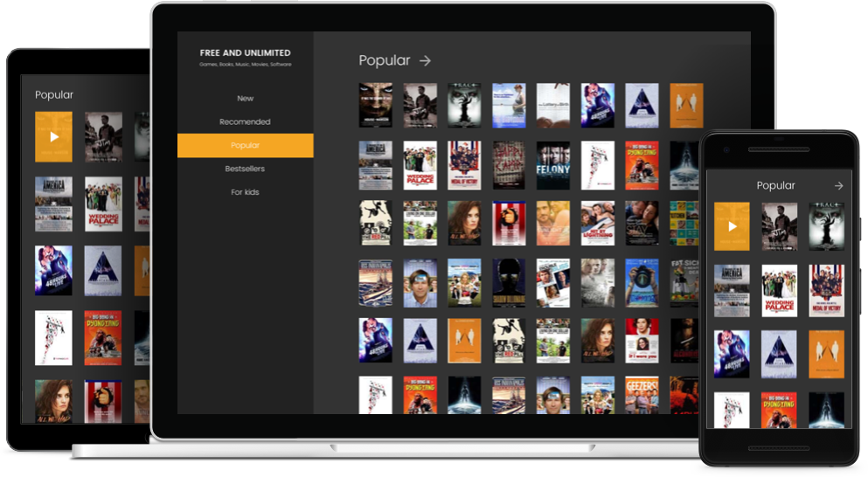
Task: Select Recomended in the sidebar menu
Action: 245,122
